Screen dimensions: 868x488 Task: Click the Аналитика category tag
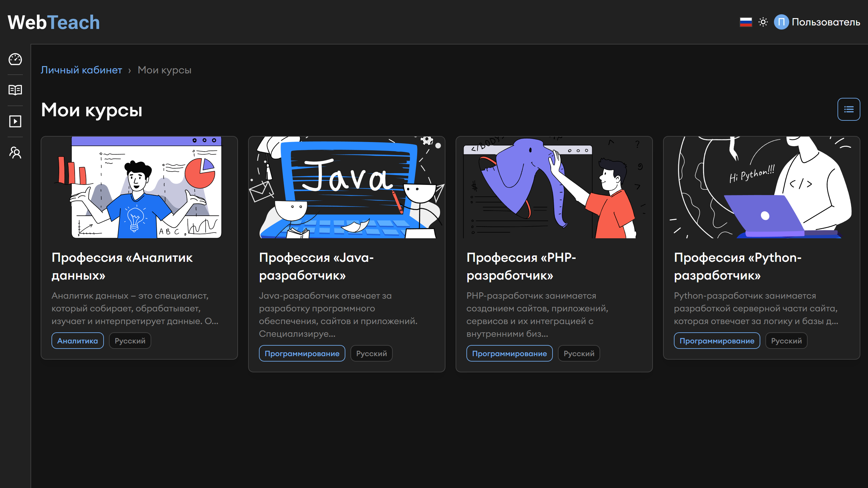[78, 341]
